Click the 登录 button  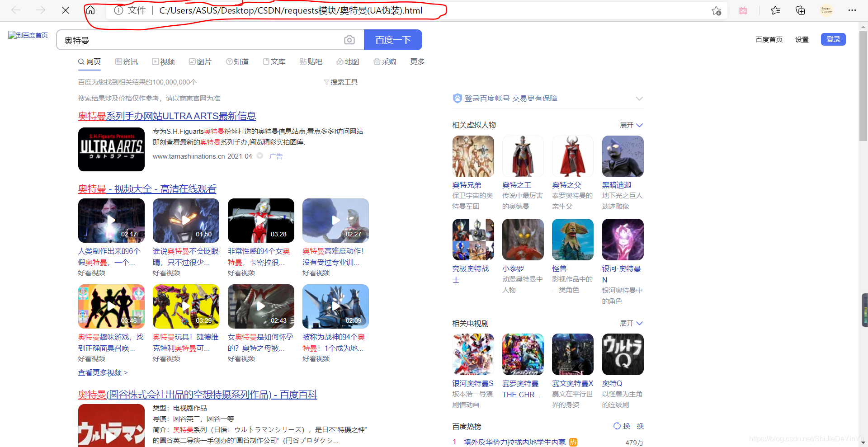tap(833, 39)
